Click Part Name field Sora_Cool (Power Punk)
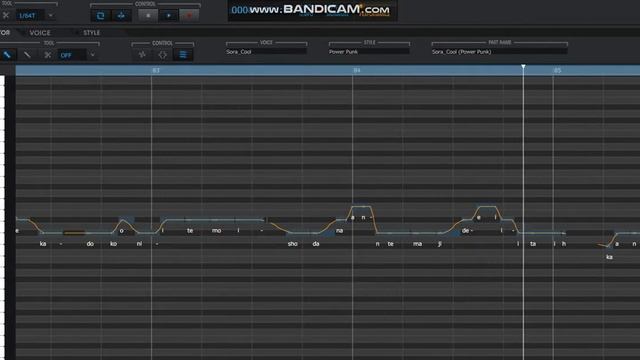This screenshot has width=640, height=360. pos(499,52)
